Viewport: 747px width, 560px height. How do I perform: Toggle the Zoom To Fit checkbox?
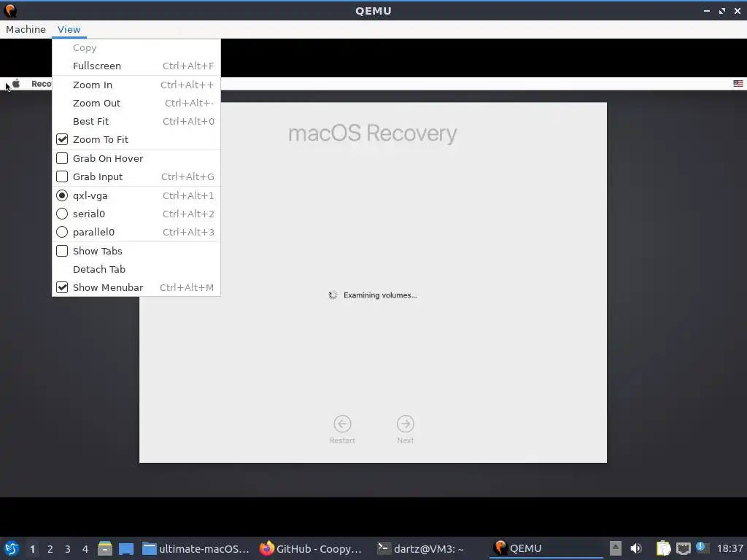(62, 139)
